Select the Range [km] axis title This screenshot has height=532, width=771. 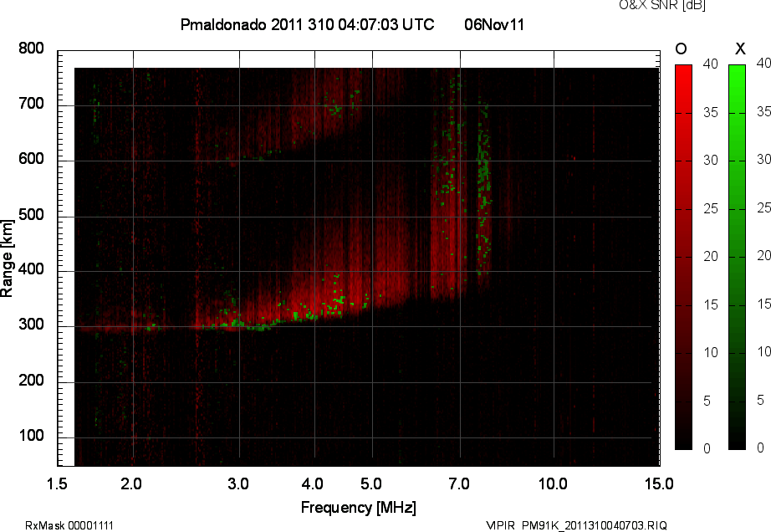7,258
